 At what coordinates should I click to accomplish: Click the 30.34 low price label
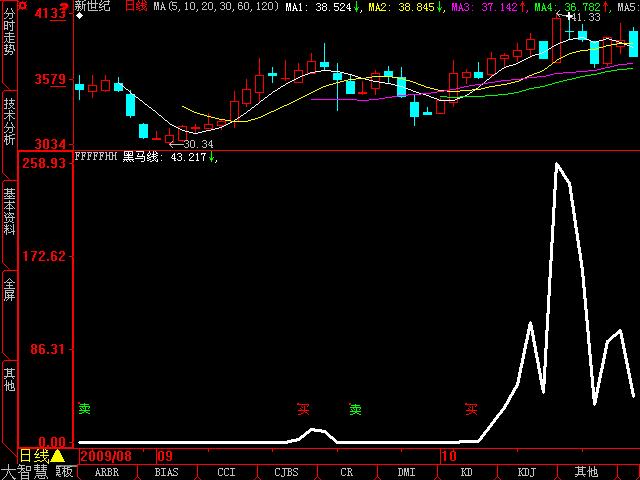click(x=198, y=144)
